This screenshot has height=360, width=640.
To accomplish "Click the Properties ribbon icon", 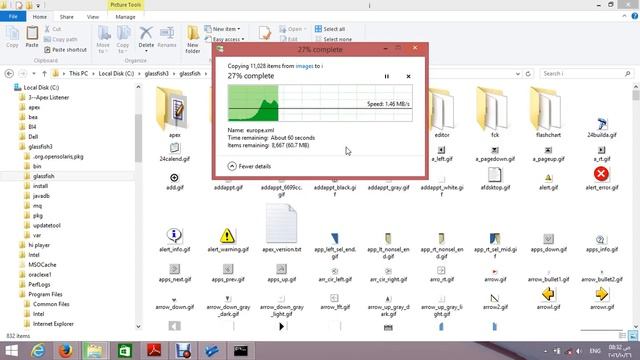I will tap(264, 33).
